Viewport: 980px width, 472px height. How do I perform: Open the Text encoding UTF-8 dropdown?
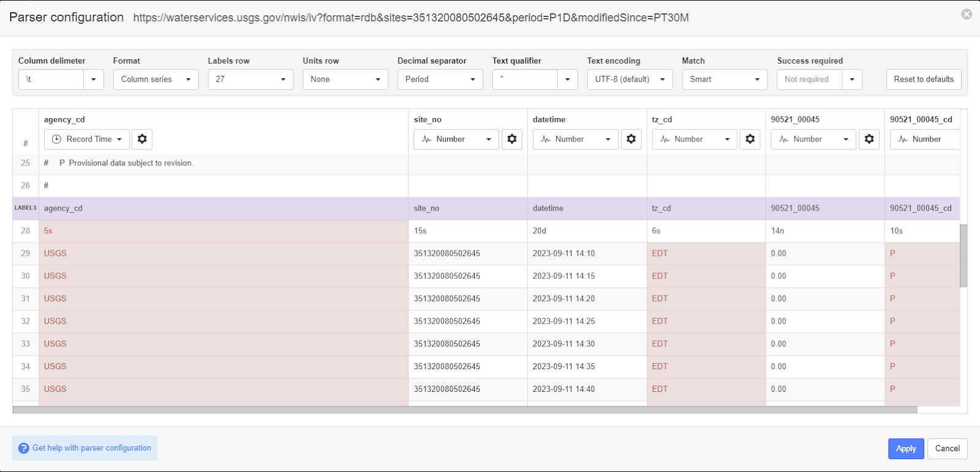[x=630, y=80]
